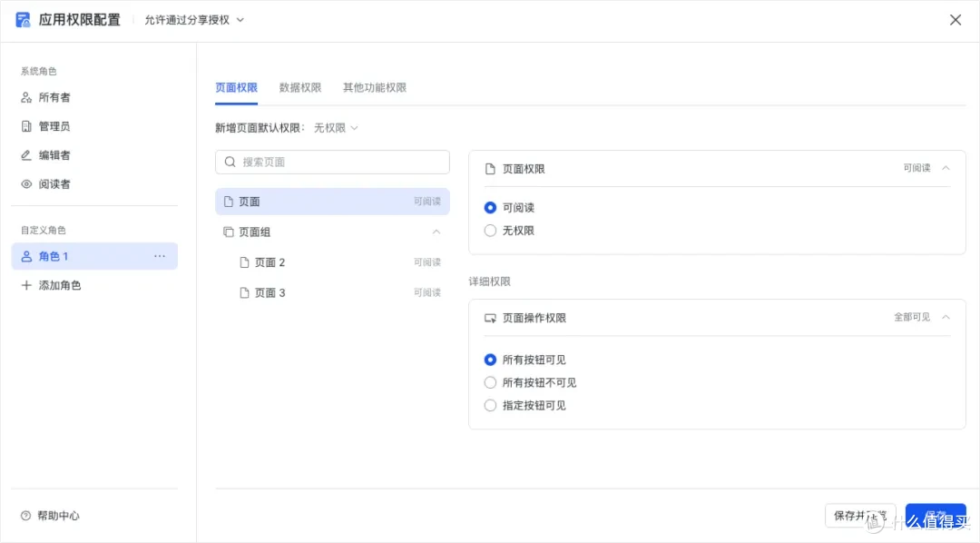Collapse the 页面权限 card chevron
Screen dimensions: 980x543
[x=946, y=168]
